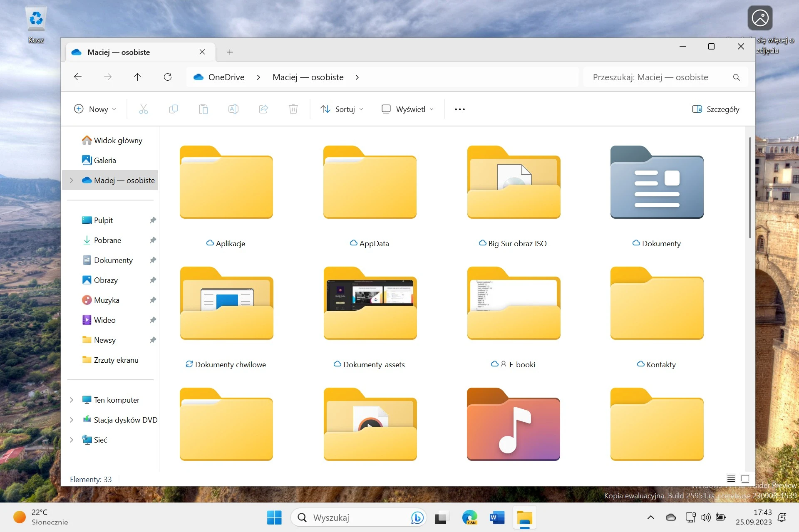Click the Przeszukaj search field
This screenshot has height=532, width=799.
665,77
